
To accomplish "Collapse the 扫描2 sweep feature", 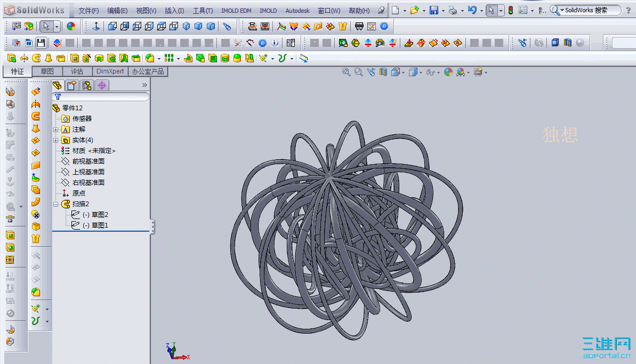I will click(x=55, y=204).
